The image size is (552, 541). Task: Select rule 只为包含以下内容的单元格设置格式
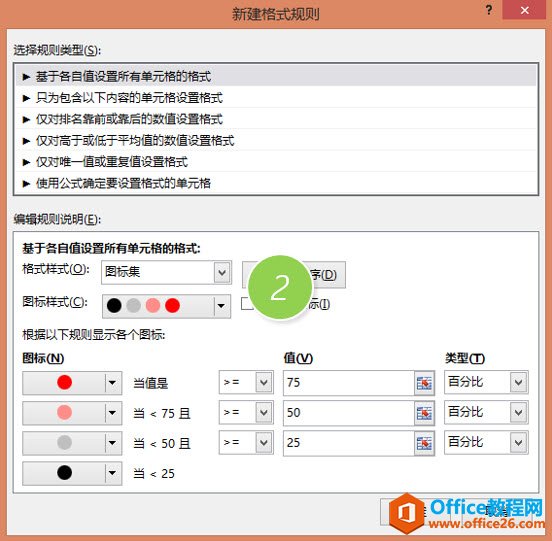click(276, 97)
